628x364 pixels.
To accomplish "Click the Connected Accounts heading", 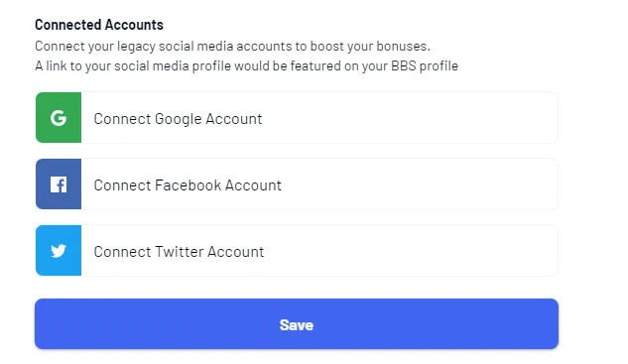I will (99, 25).
